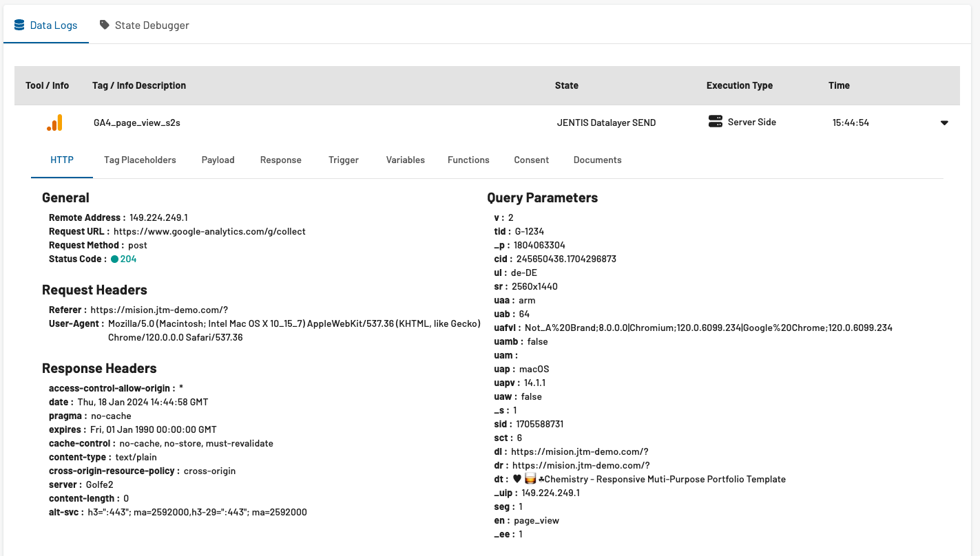Click the date Thu, 18 Jan 2024 value
The width and height of the screenshot is (980, 556).
pyautogui.click(x=143, y=402)
